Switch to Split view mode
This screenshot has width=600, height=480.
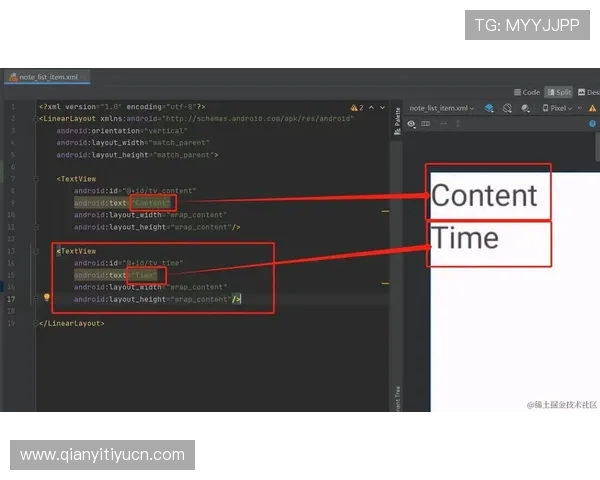coord(559,92)
